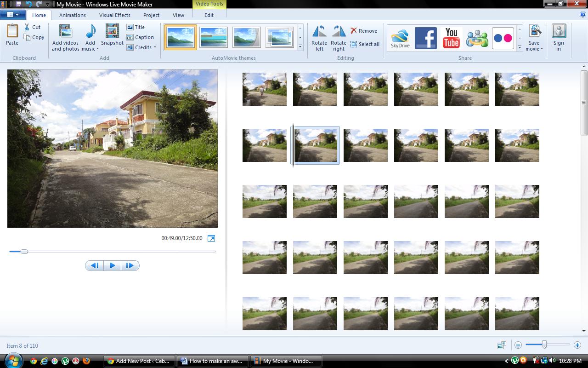This screenshot has height=368, width=588.
Task: Click the Add videos and photos icon
Action: click(x=65, y=32)
